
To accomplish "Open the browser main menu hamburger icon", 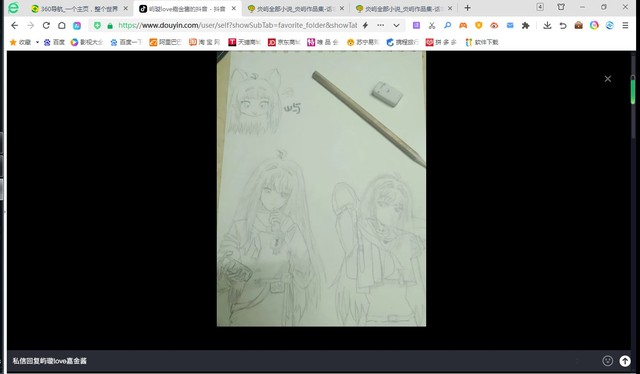I will point(625,25).
